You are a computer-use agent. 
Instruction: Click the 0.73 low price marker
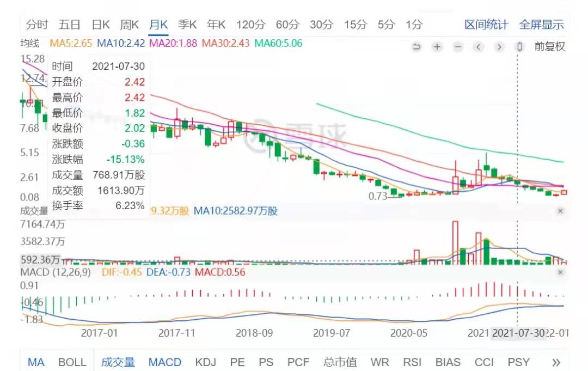pos(378,196)
